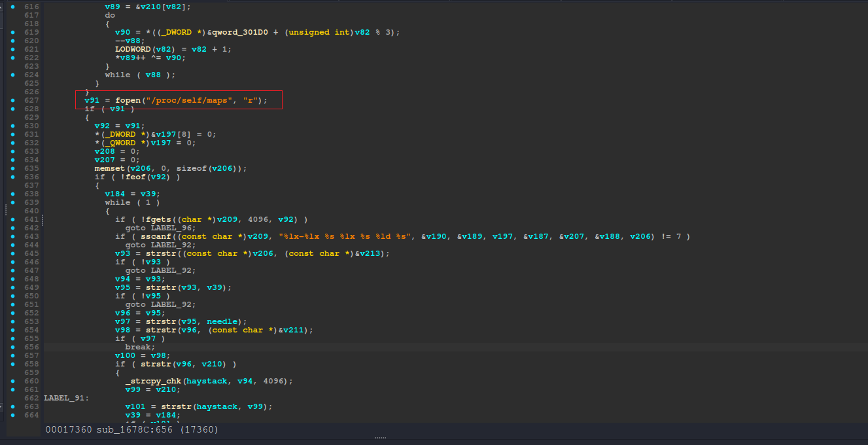Toggle breakpoint dot on line 627
Image resolution: width=868 pixels, height=445 pixels.
point(14,100)
